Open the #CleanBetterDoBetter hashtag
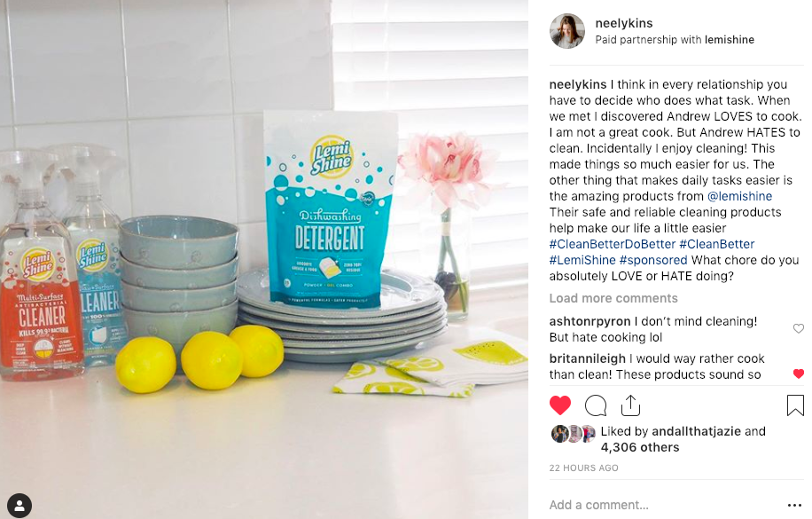The height and width of the screenshot is (519, 812). (613, 244)
